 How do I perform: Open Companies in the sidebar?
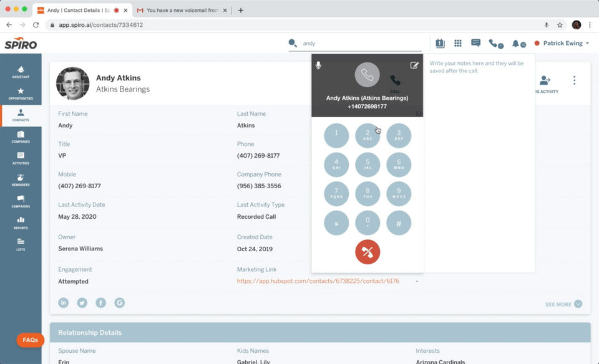click(x=21, y=136)
